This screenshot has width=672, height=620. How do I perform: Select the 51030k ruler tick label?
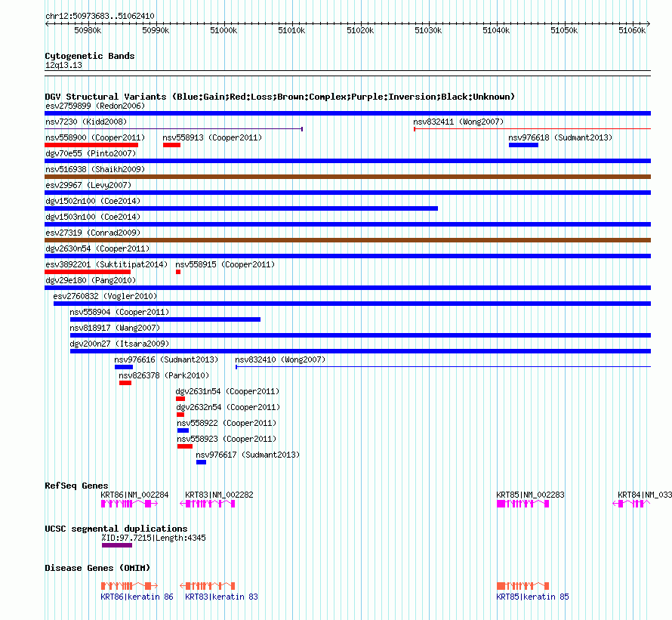pyautogui.click(x=428, y=30)
